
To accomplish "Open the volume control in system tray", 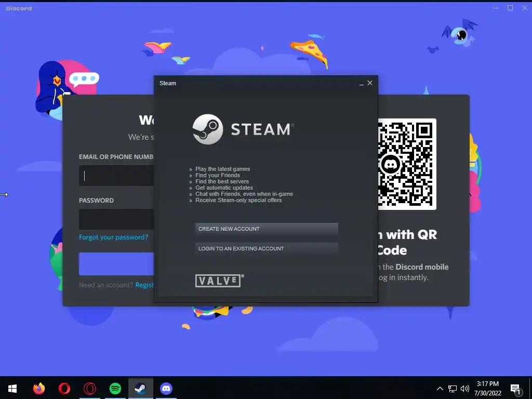I will [465, 389].
